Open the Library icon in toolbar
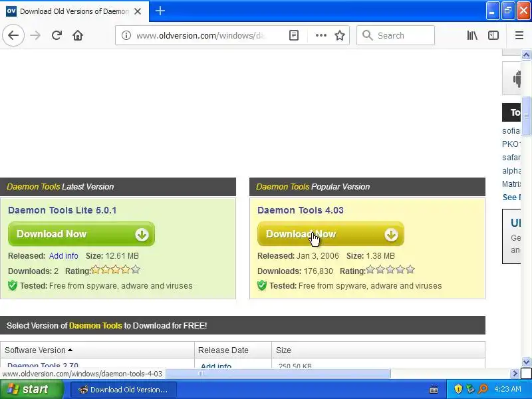Screen dimensions: 532x399 (472, 35)
